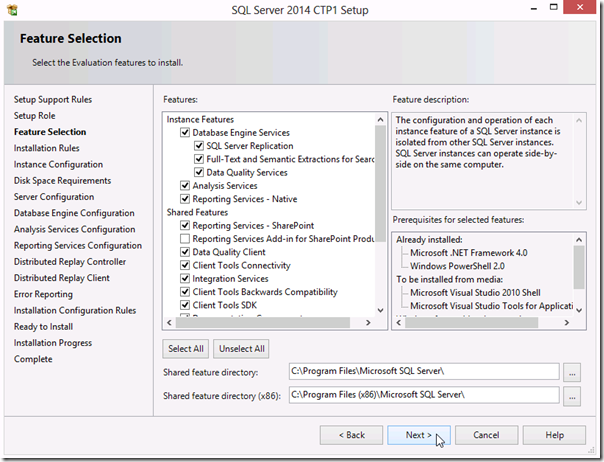Uncheck Client Tools SDK feature

[x=185, y=305]
